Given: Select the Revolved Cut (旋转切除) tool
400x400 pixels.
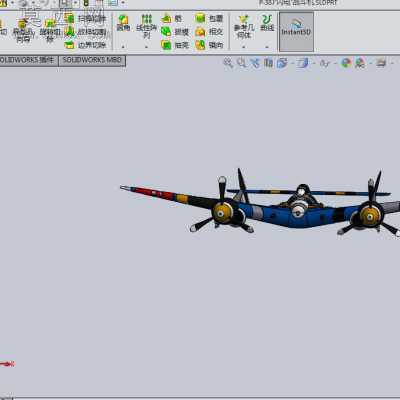Looking at the screenshot, I should (x=50, y=31).
